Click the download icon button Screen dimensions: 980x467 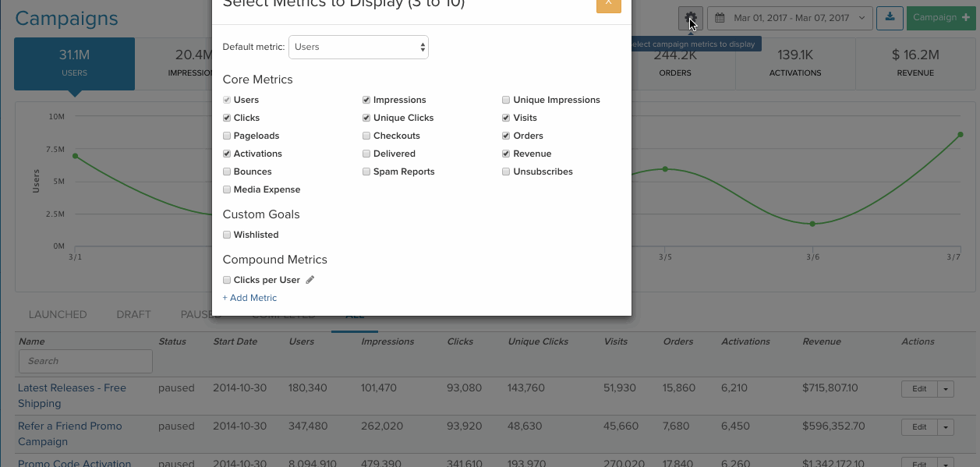point(890,18)
